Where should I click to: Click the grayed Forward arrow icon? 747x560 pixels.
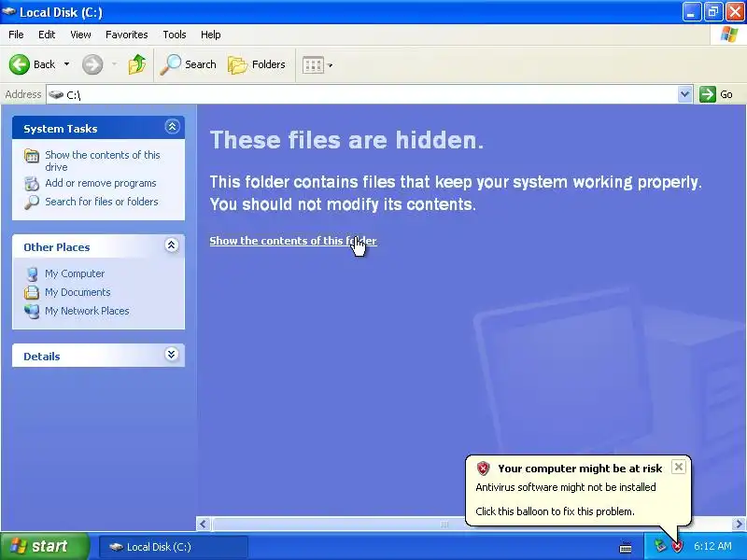[92, 64]
